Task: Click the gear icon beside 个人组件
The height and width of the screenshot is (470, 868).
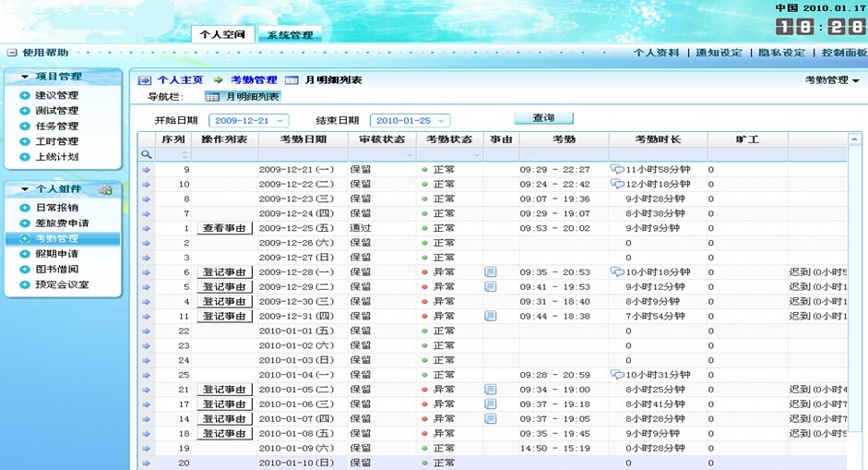Action: coord(105,189)
